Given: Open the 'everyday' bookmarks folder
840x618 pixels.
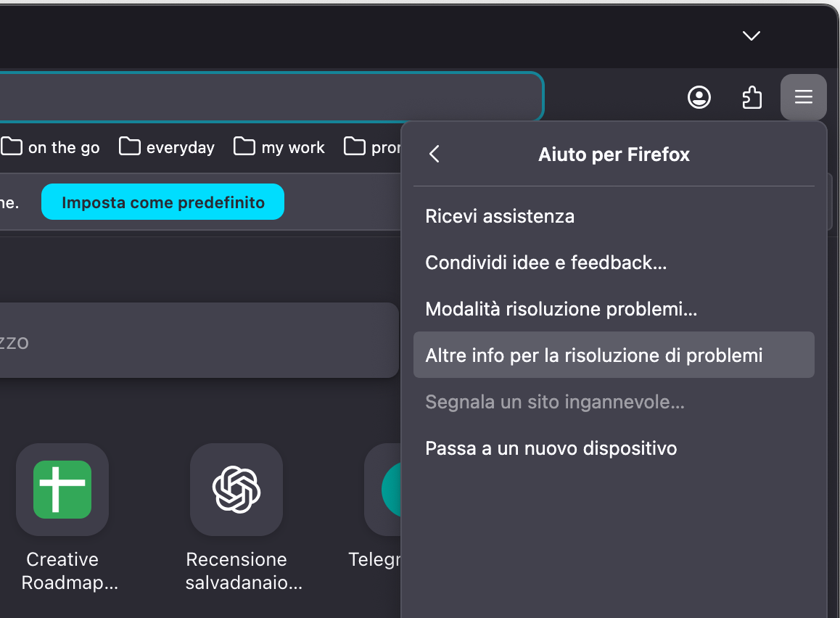Looking at the screenshot, I should (x=167, y=147).
